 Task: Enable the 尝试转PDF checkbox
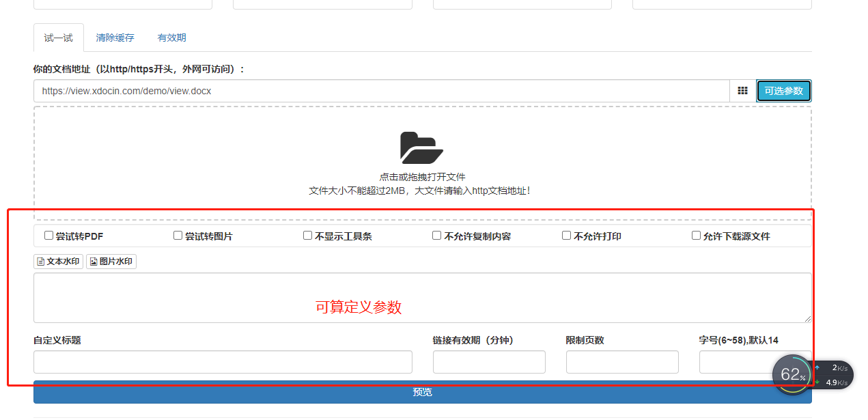[x=48, y=236]
